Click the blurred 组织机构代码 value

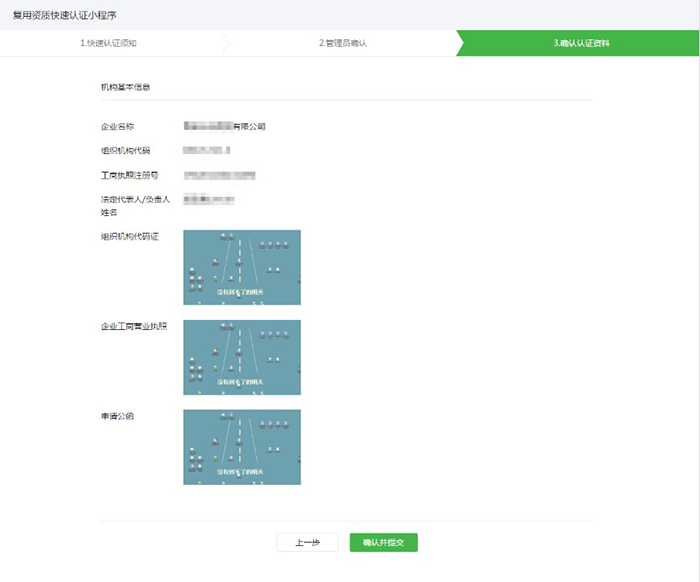(207, 150)
